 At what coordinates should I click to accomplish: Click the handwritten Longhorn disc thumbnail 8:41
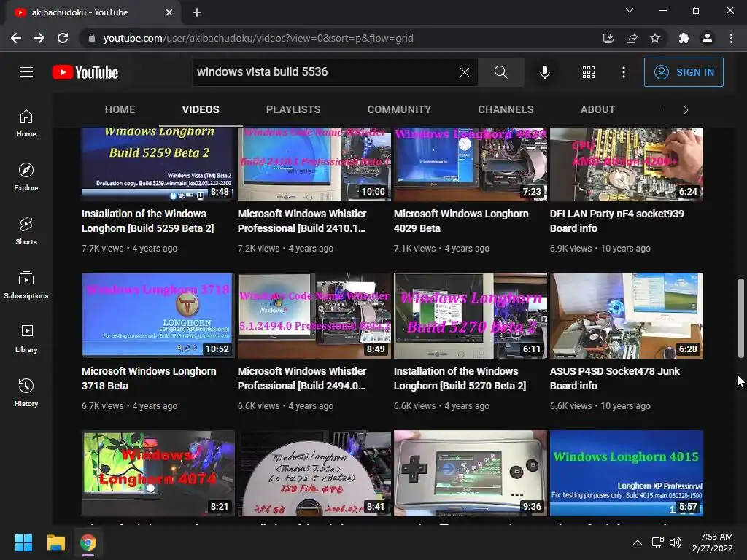coord(314,472)
